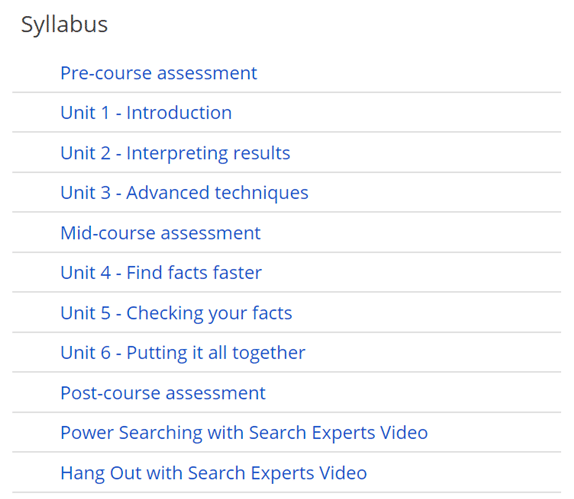The width and height of the screenshot is (574, 499).
Task: Select the Find facts faster unit
Action: (x=161, y=273)
